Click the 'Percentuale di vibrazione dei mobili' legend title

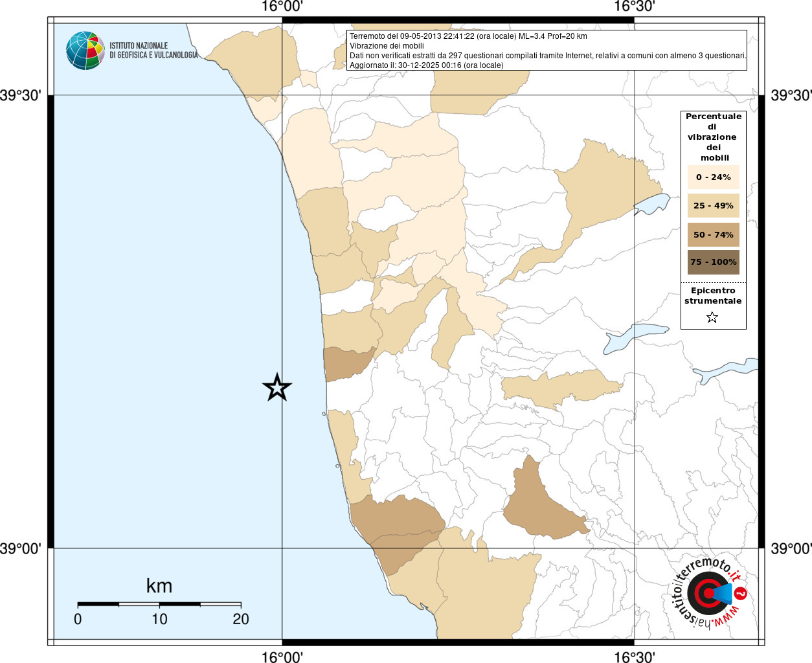713,137
